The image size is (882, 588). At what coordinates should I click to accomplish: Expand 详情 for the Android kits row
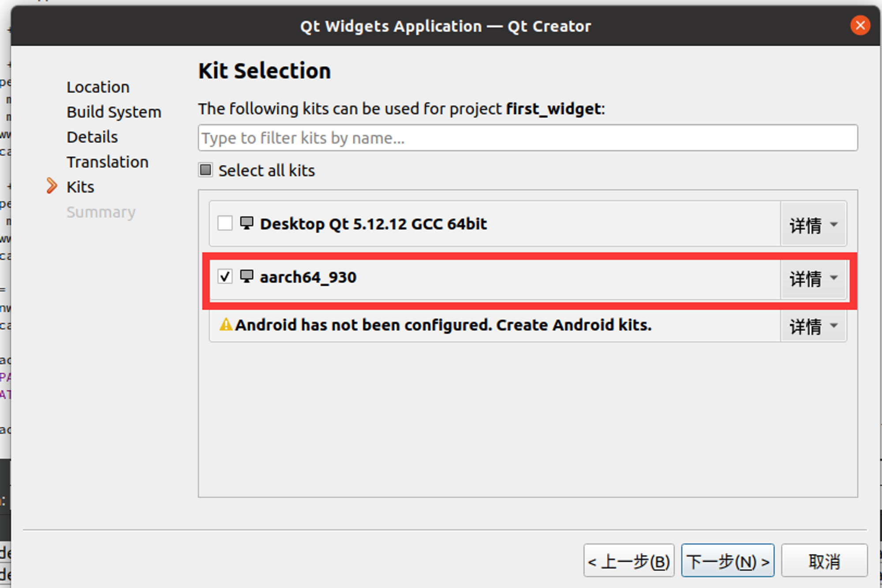[x=813, y=326]
